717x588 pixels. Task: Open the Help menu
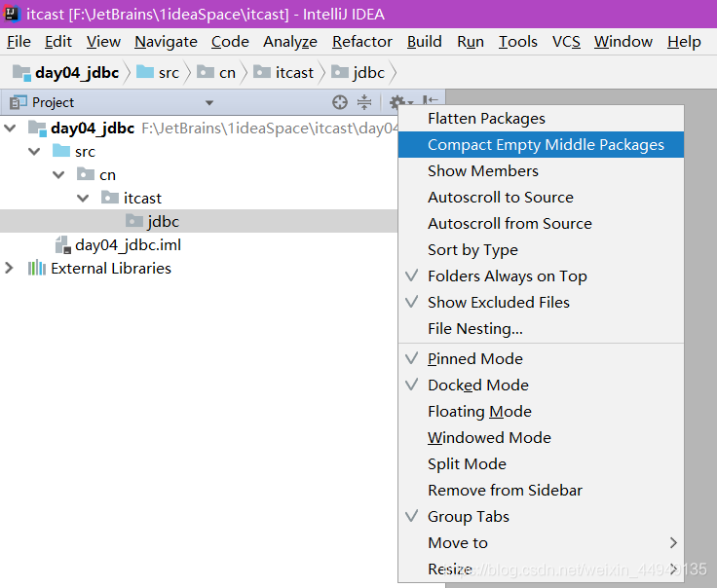point(684,42)
